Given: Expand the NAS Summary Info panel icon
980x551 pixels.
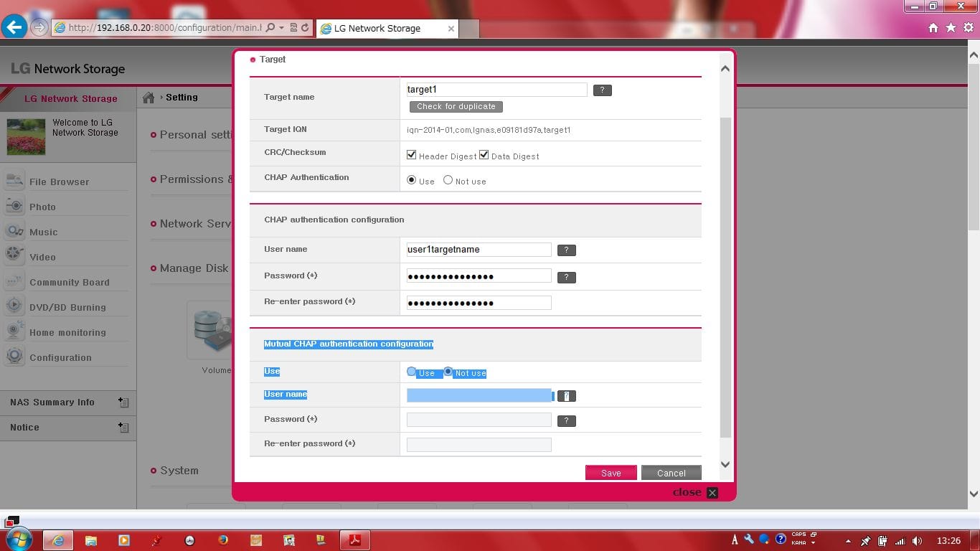Looking at the screenshot, I should click(123, 402).
